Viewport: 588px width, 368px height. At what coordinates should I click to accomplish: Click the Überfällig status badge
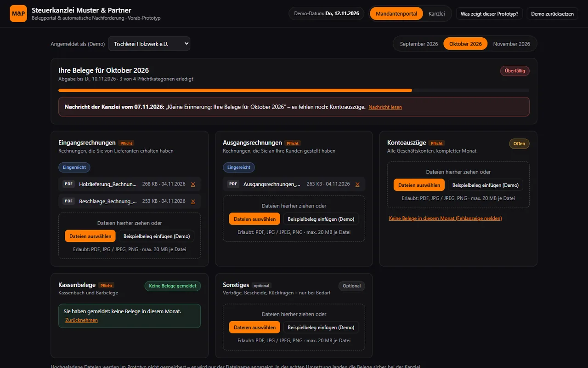(515, 71)
